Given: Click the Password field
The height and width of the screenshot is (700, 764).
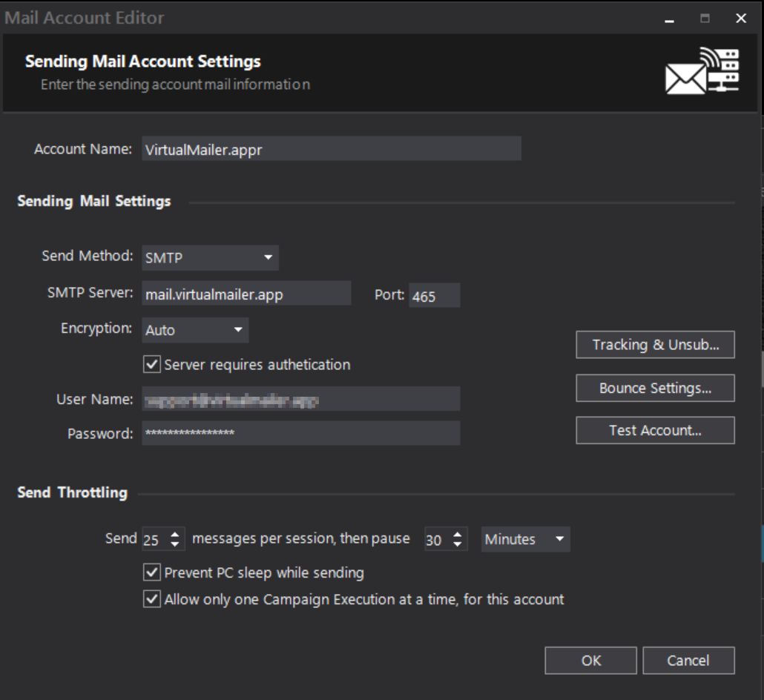Looking at the screenshot, I should [300, 433].
